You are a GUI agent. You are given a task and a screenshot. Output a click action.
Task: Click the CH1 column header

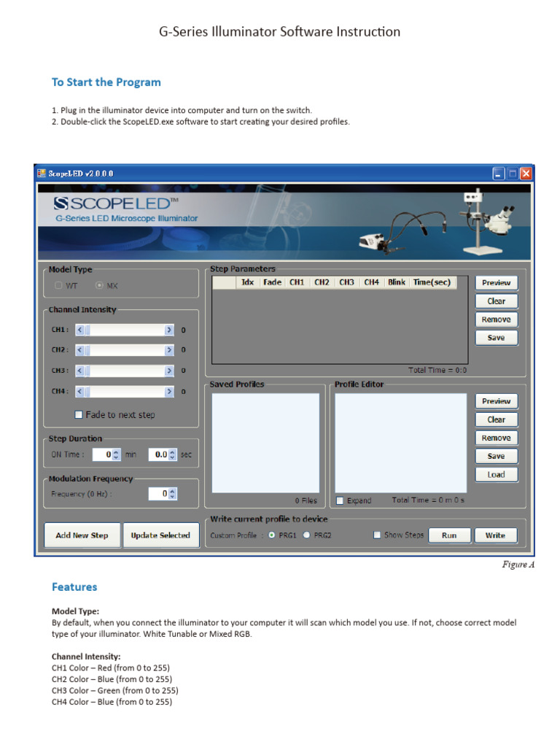pyautogui.click(x=297, y=282)
